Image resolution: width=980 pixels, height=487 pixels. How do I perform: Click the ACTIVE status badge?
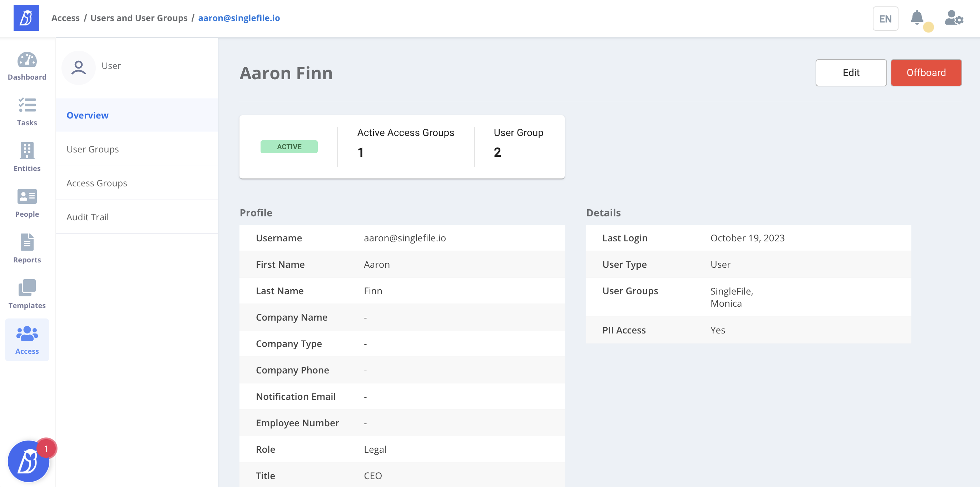(x=289, y=147)
